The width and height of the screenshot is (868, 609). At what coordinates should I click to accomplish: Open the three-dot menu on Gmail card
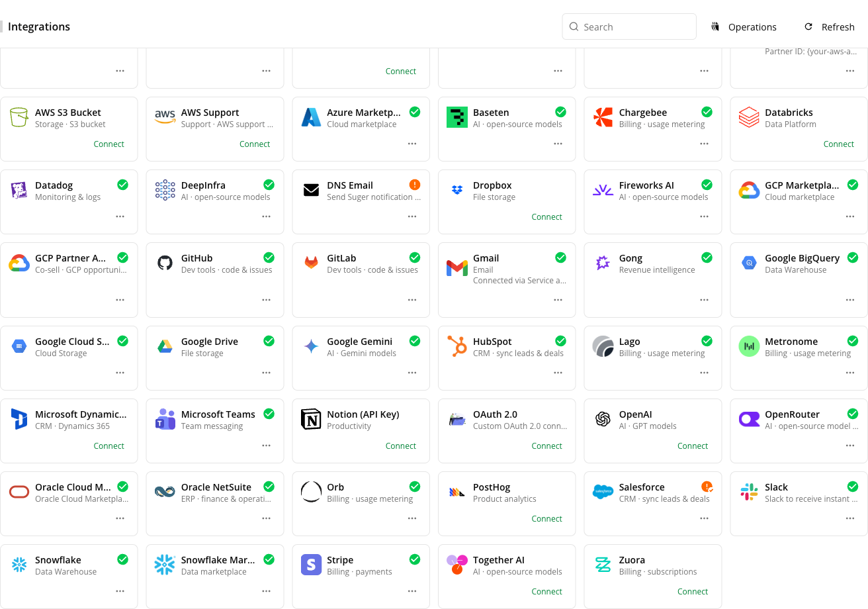click(x=558, y=300)
